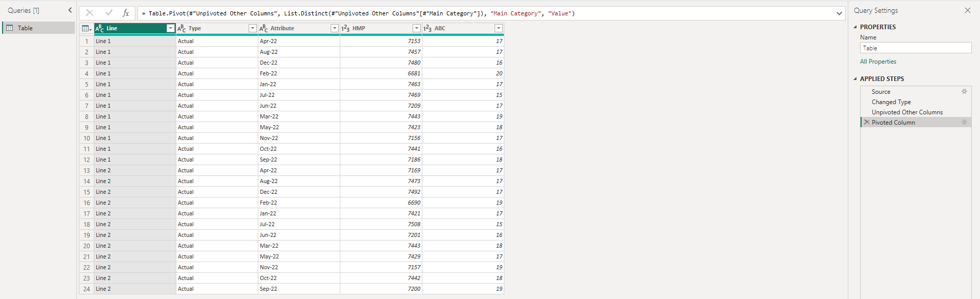Open the All Properties link
The width and height of the screenshot is (980, 299).
878,62
